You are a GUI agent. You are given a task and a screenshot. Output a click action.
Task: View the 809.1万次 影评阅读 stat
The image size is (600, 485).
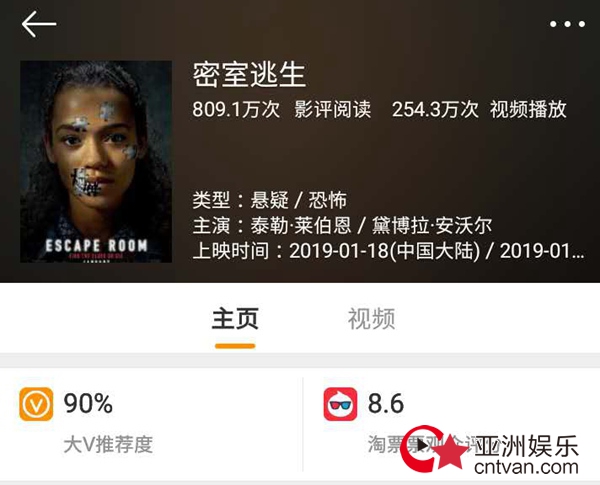click(282, 109)
